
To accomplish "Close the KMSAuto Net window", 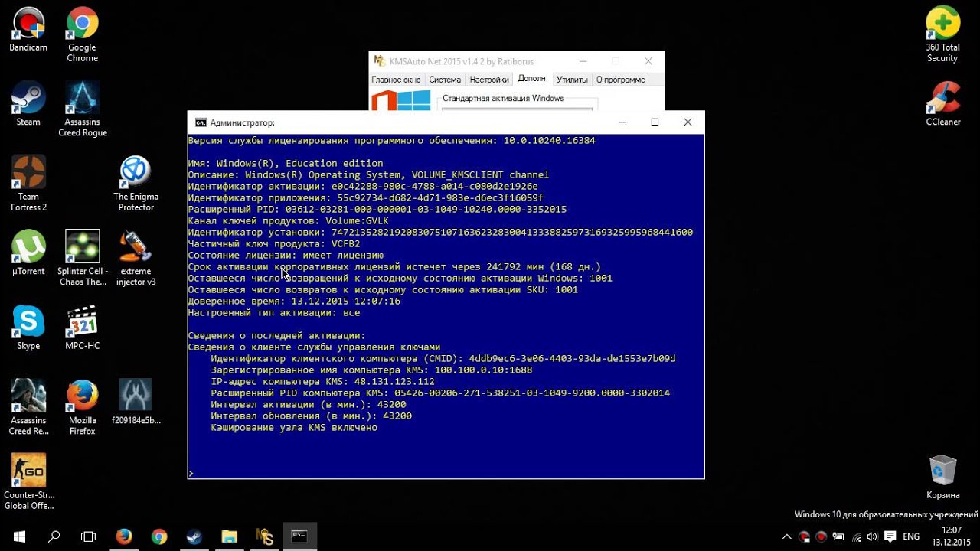I will tap(648, 61).
